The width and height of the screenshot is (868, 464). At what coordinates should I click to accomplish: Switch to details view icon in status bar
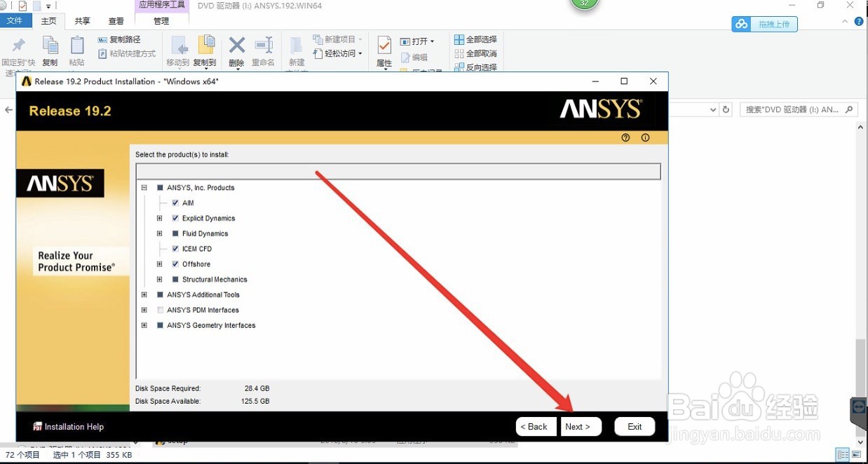click(x=843, y=455)
